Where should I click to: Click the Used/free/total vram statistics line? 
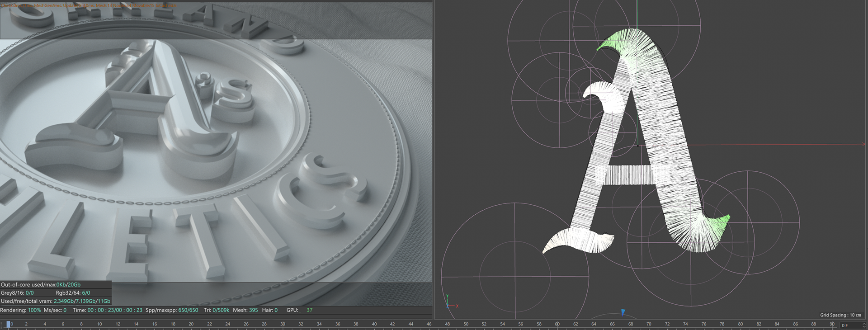[x=56, y=301]
